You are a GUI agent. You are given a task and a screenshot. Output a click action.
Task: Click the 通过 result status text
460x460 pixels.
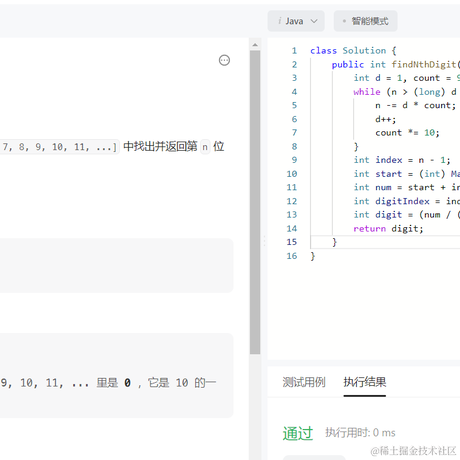pyautogui.click(x=298, y=433)
